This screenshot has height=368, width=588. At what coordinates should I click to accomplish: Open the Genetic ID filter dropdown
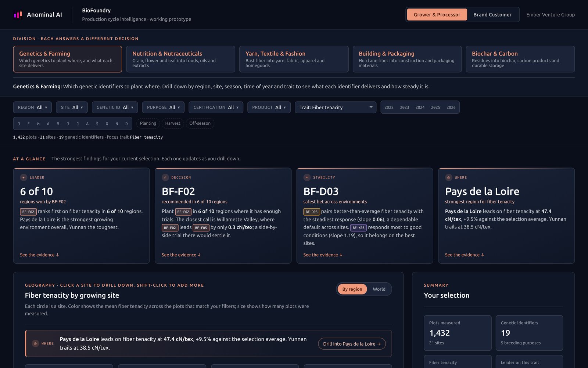point(115,107)
